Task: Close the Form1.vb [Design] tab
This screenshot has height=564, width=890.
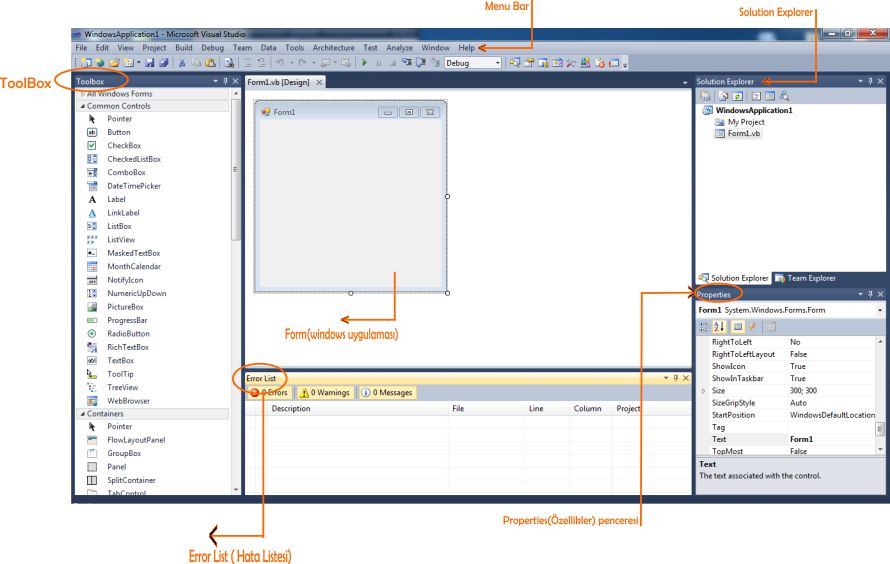Action: (319, 82)
